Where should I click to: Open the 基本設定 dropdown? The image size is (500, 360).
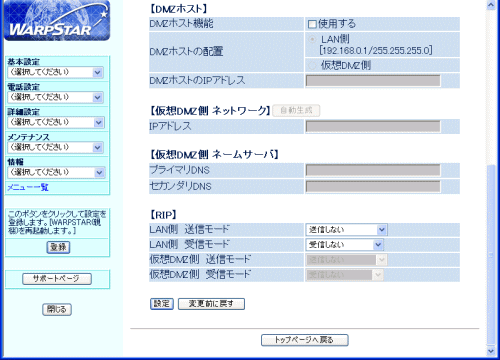click(56, 72)
